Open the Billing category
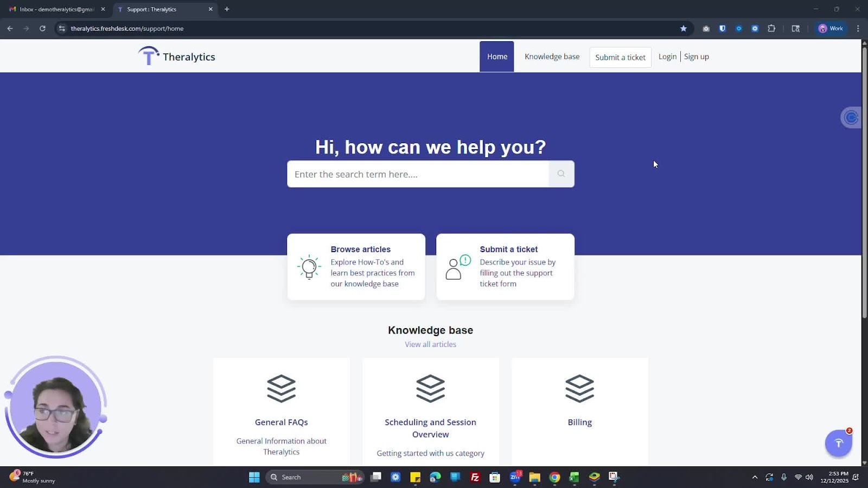This screenshot has height=488, width=868. click(x=579, y=422)
